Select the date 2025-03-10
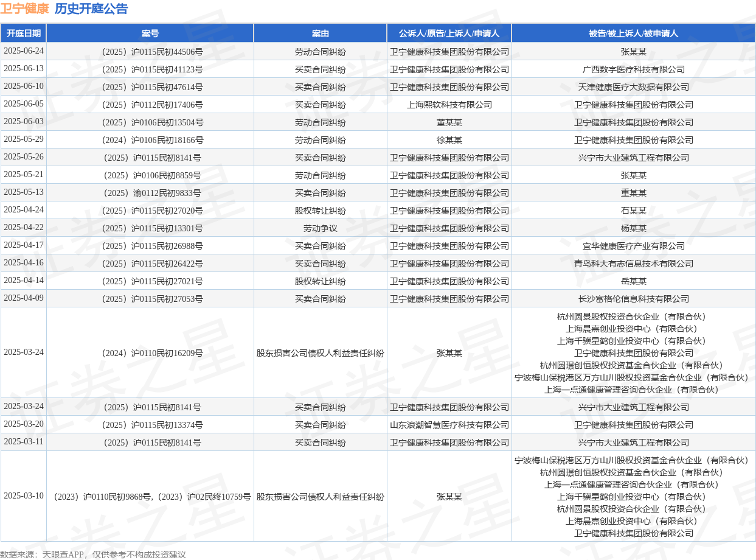The width and height of the screenshot is (756, 560). click(24, 496)
